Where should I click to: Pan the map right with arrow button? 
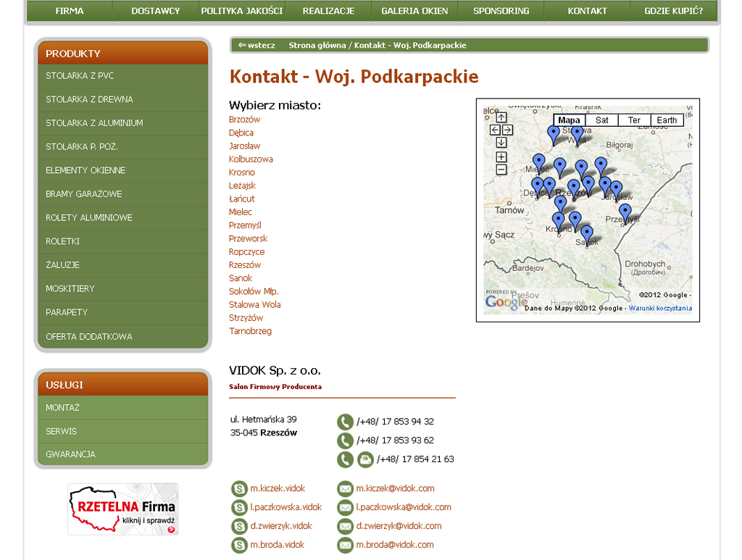coord(507,130)
